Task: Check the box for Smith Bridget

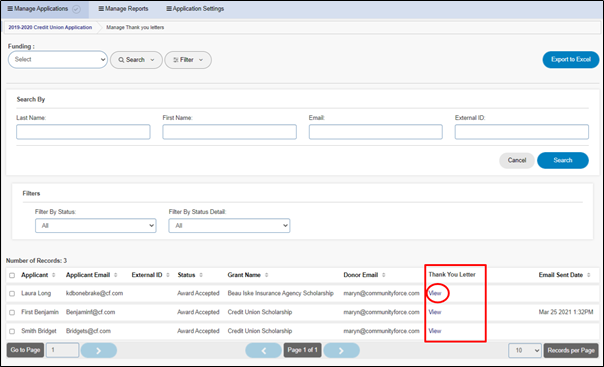Action: click(x=12, y=332)
